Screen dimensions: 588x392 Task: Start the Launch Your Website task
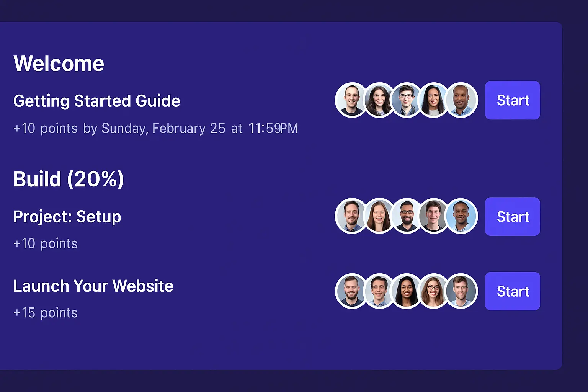[x=512, y=291]
